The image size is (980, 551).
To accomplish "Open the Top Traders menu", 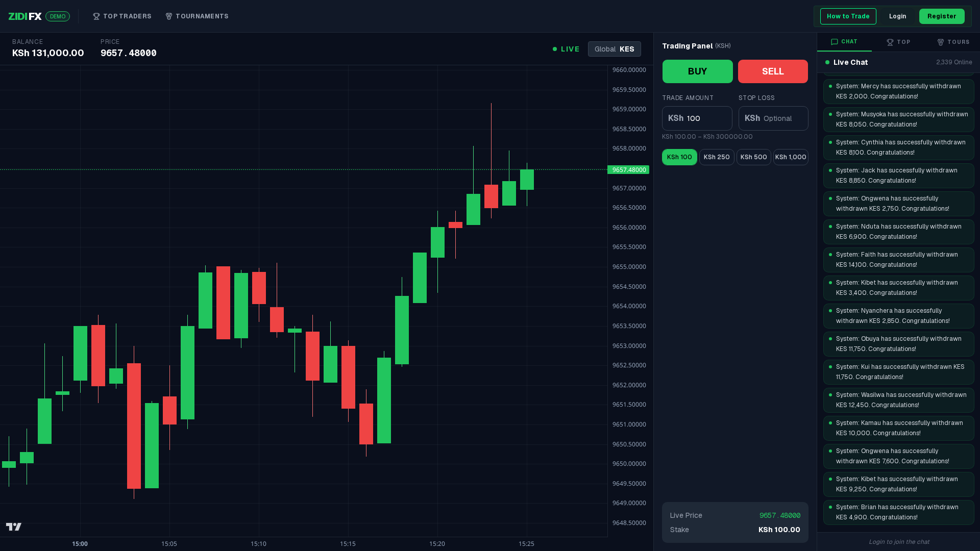I will coord(122,16).
